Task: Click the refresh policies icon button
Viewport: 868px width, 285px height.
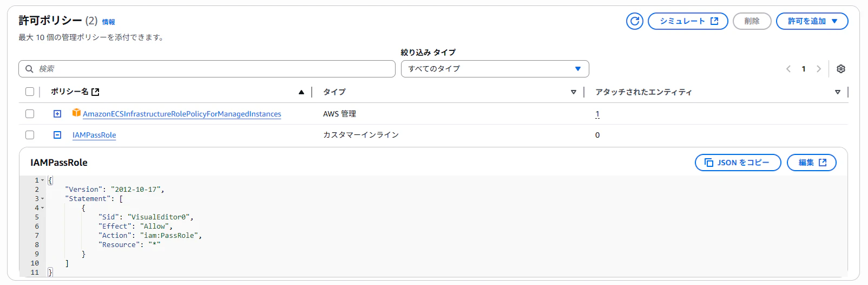Action: 635,21
